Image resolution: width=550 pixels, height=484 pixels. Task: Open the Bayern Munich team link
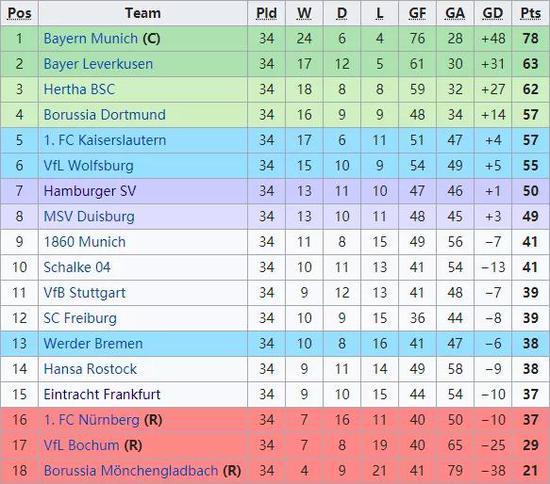pyautogui.click(x=90, y=39)
